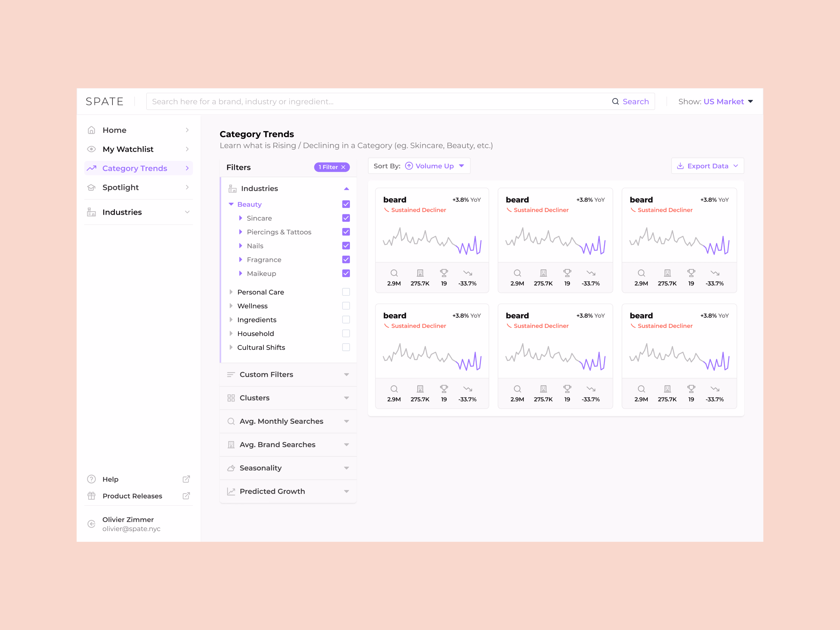This screenshot has width=840, height=630.
Task: Expand the Avg. Monthly Searches section
Action: point(288,421)
